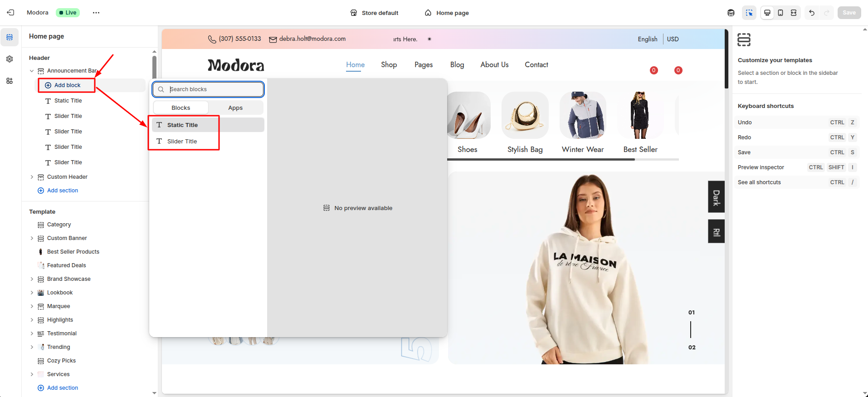
Task: Expand the Testimonial section
Action: [32, 333]
